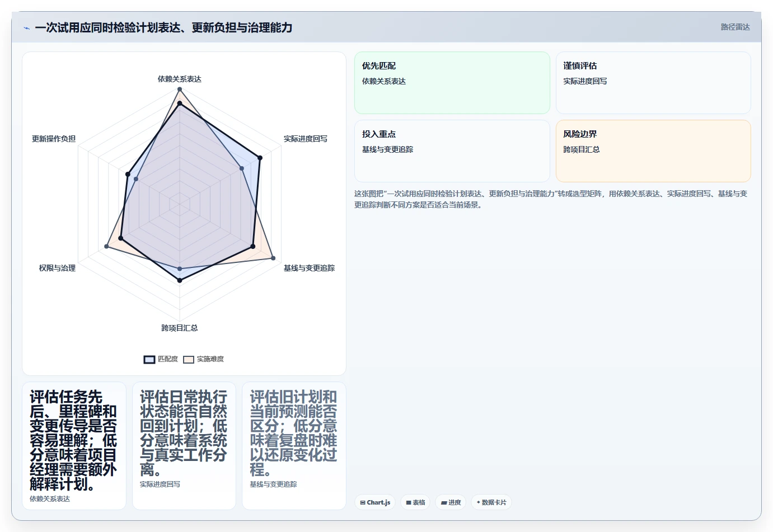Select the 表格 chip
This screenshot has height=532, width=773.
[415, 502]
